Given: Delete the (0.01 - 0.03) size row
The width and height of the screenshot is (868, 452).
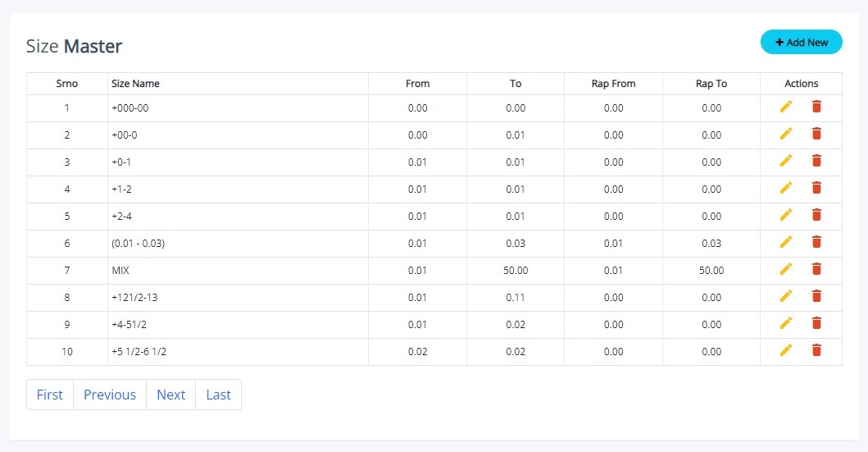Looking at the screenshot, I should tap(816, 242).
